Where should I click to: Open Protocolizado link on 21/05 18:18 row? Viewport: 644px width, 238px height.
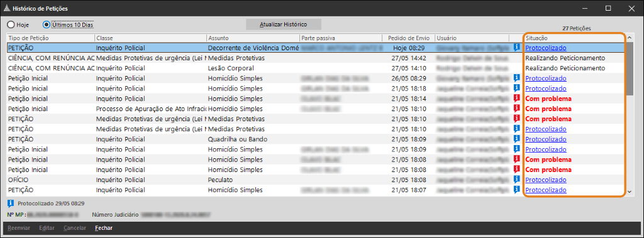pyautogui.click(x=546, y=88)
